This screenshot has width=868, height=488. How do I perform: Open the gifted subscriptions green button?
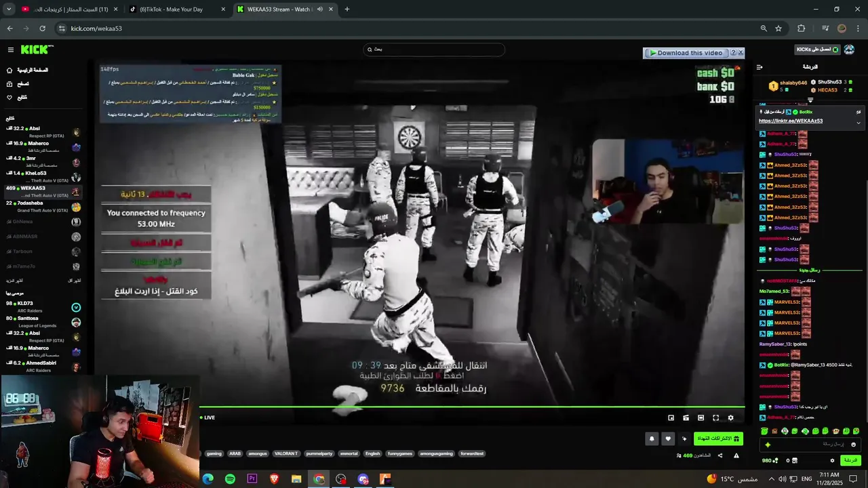click(718, 439)
